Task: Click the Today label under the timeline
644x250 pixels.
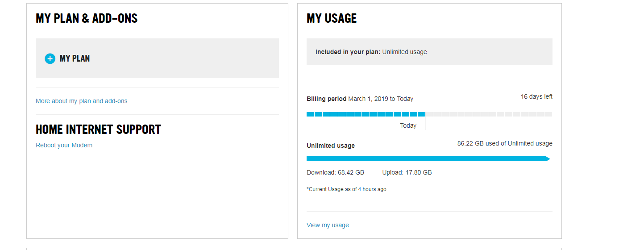Action: [x=408, y=125]
